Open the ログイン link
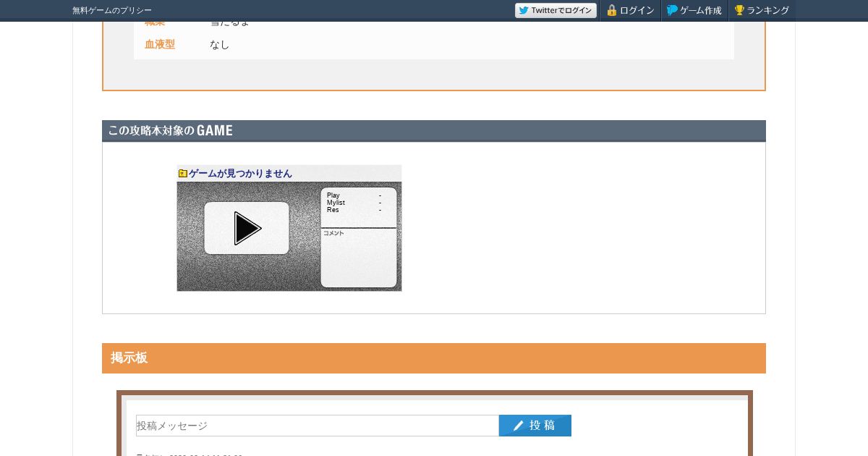The width and height of the screenshot is (868, 456). 630,10
